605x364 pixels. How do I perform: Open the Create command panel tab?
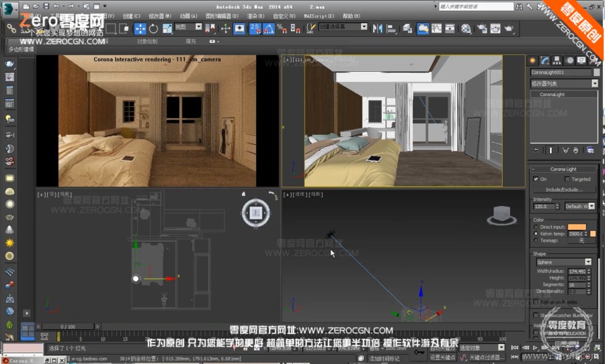(x=532, y=60)
